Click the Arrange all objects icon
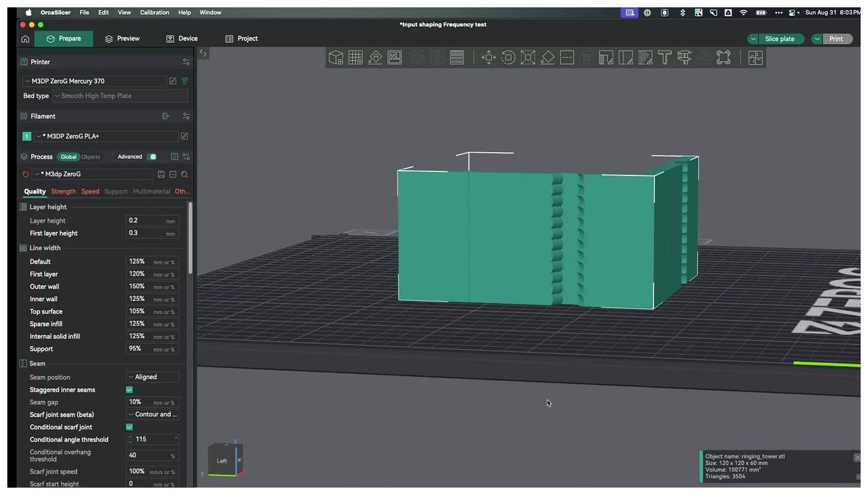 pyautogui.click(x=395, y=57)
